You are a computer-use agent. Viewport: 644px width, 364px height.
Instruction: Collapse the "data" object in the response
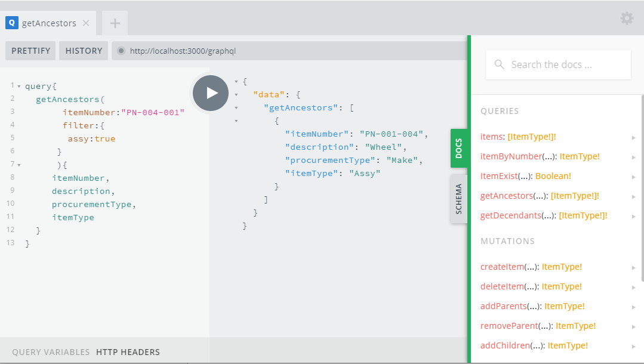tap(237, 95)
